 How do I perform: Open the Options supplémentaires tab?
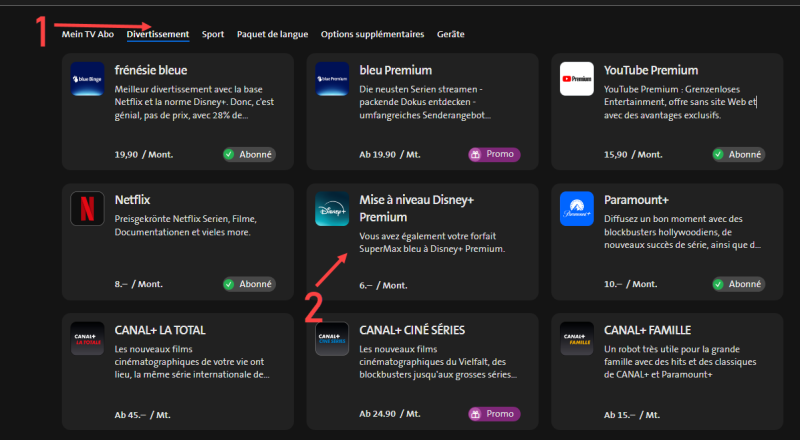(x=372, y=35)
